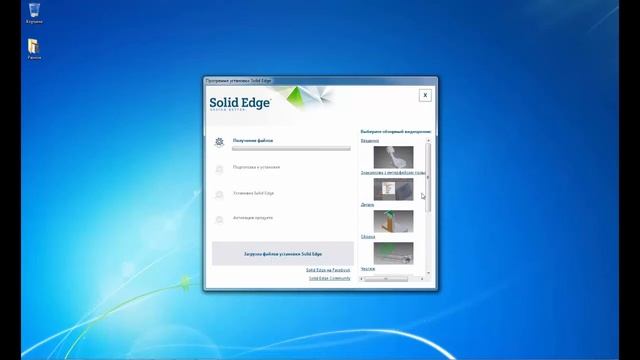
Task: Open the 'Знакомство с интерфейсом' video link
Action: (x=393, y=173)
